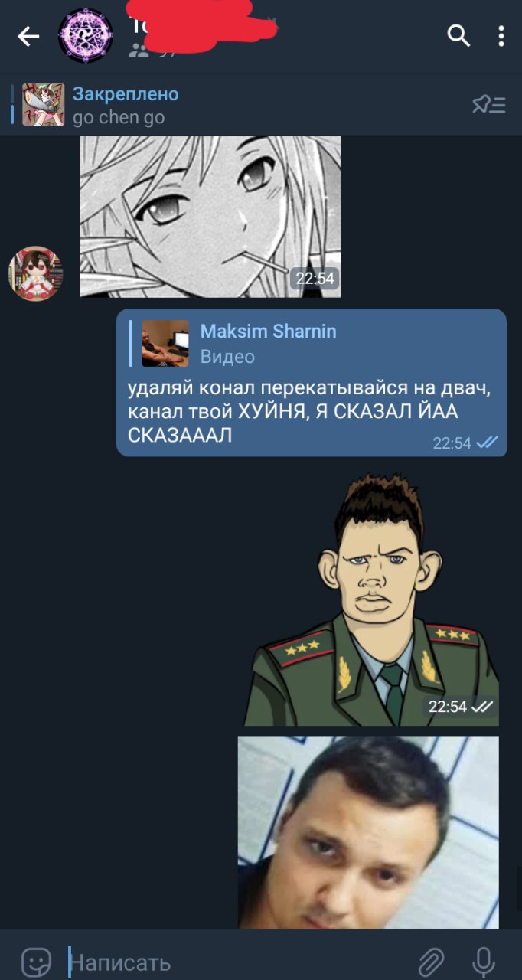Click the 'удаляй конал' text message bubble
The width and height of the screenshot is (522, 980).
pos(312,383)
